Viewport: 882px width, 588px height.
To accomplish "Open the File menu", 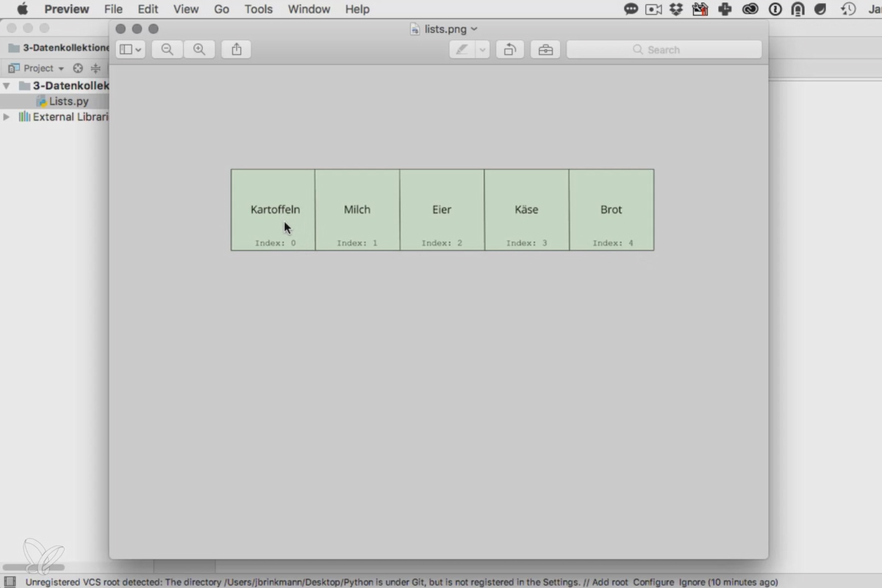I will pos(113,9).
